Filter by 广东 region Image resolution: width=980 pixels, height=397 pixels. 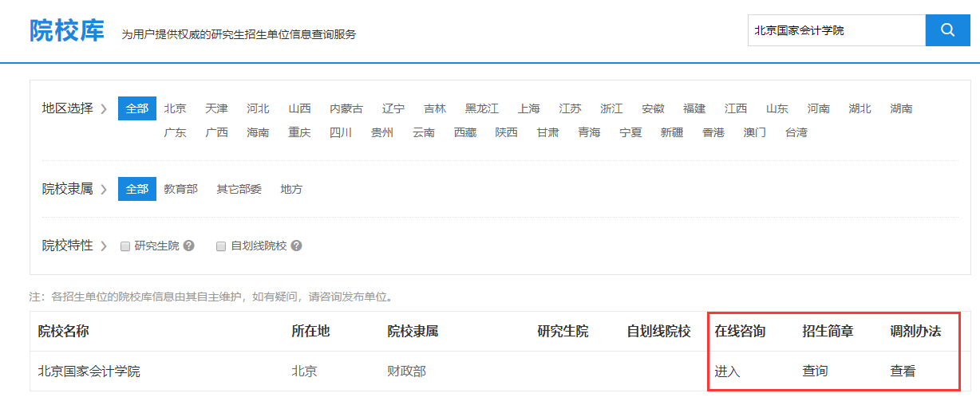point(176,132)
